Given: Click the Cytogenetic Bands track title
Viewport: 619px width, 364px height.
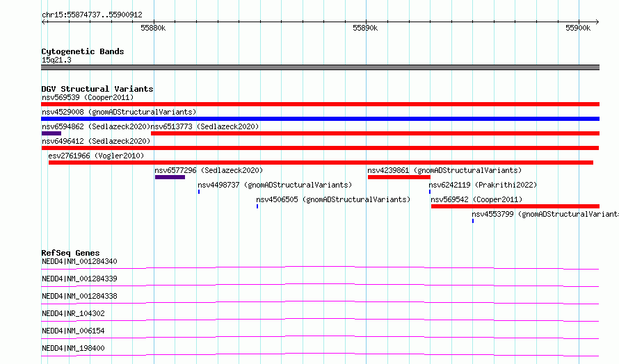Looking at the screenshot, I should (83, 51).
